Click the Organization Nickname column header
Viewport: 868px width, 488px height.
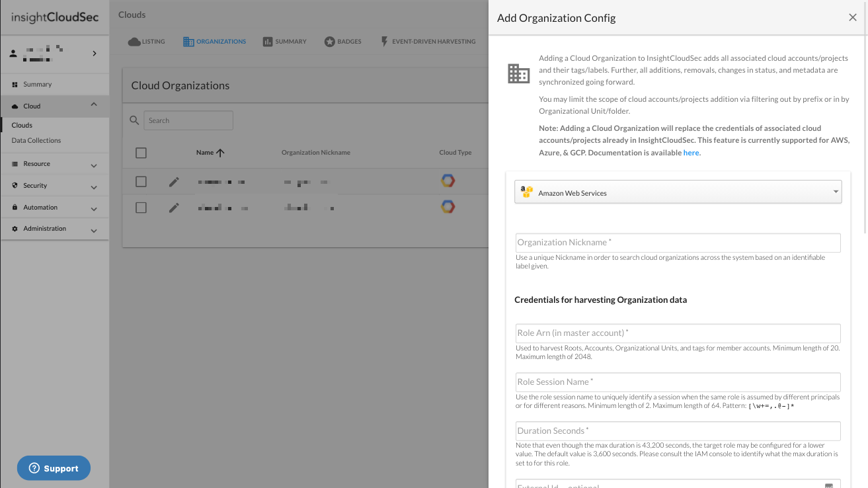(x=316, y=152)
